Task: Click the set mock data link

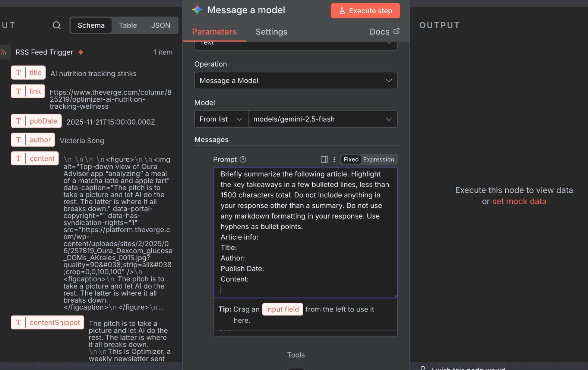Action: coord(519,201)
